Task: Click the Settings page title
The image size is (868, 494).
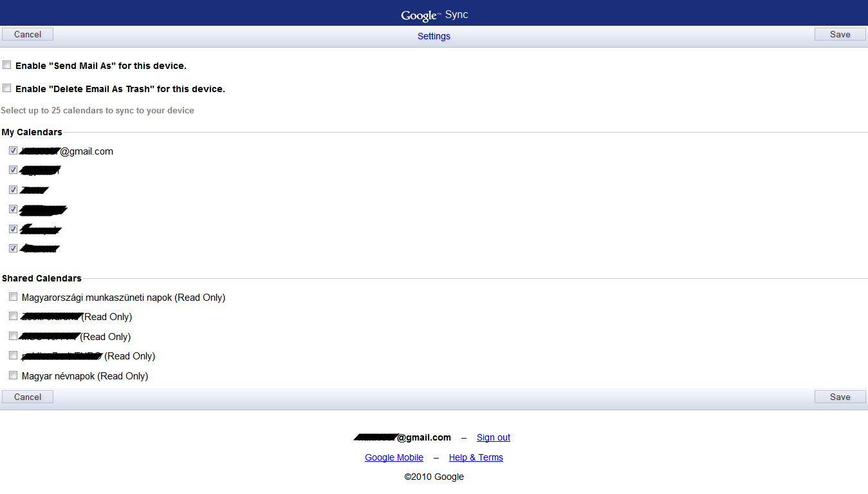Action: (434, 36)
